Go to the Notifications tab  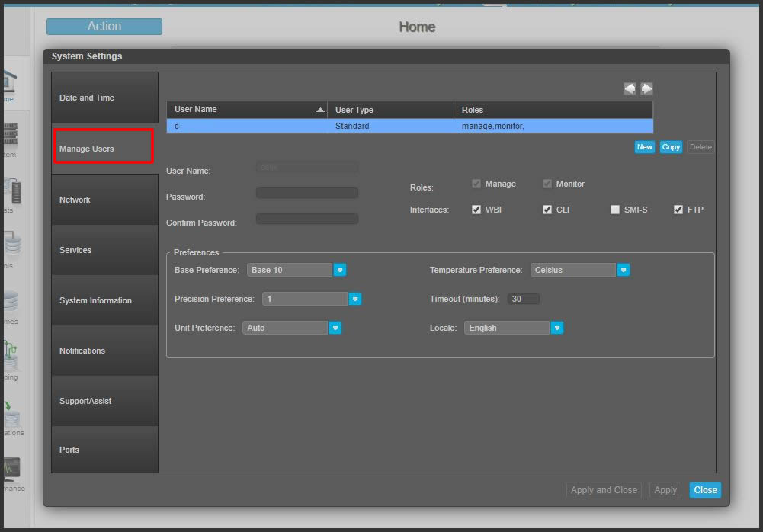[104, 351]
